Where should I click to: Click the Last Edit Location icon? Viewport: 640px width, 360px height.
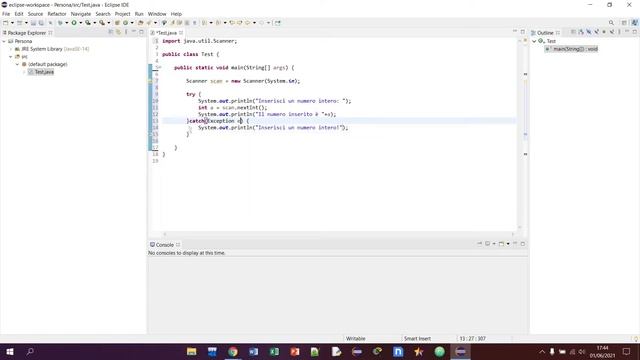(x=232, y=23)
